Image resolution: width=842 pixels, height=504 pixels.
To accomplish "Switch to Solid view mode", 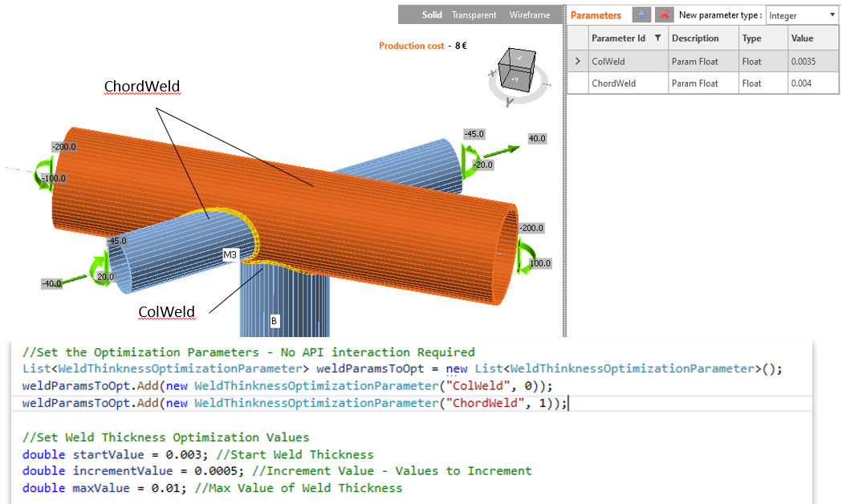I will (432, 15).
